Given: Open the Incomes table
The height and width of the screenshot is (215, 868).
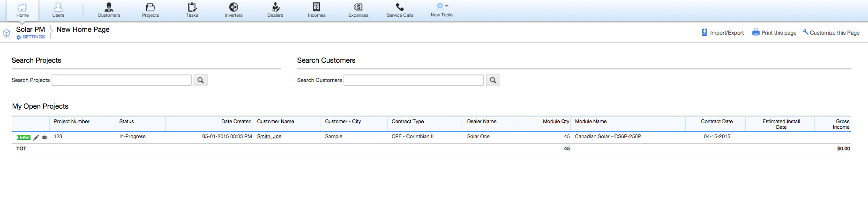Looking at the screenshot, I should (x=317, y=10).
